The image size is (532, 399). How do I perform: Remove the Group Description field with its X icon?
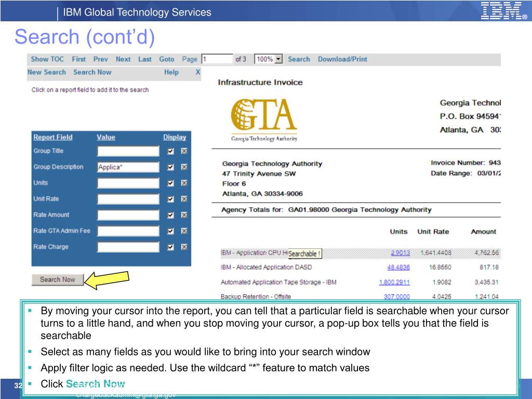[x=184, y=167]
